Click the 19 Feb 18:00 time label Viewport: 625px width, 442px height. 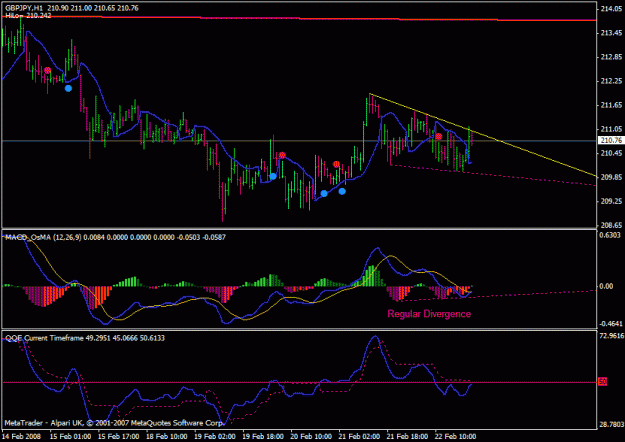point(263,436)
